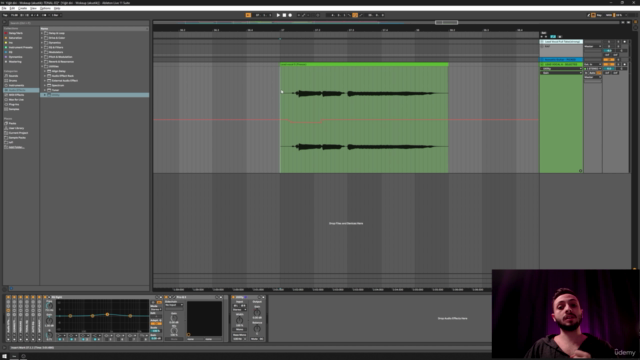Click the arrangement overview scroll handle
This screenshot has width=640, height=360.
(x=446, y=22)
